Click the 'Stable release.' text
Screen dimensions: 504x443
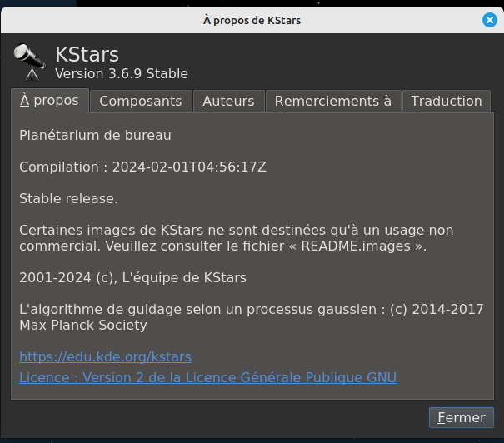(68, 198)
